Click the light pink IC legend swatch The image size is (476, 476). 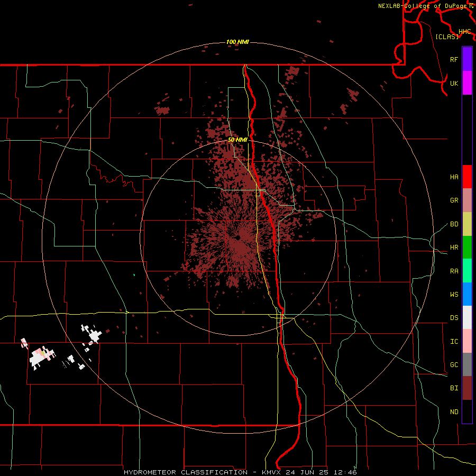(467, 341)
